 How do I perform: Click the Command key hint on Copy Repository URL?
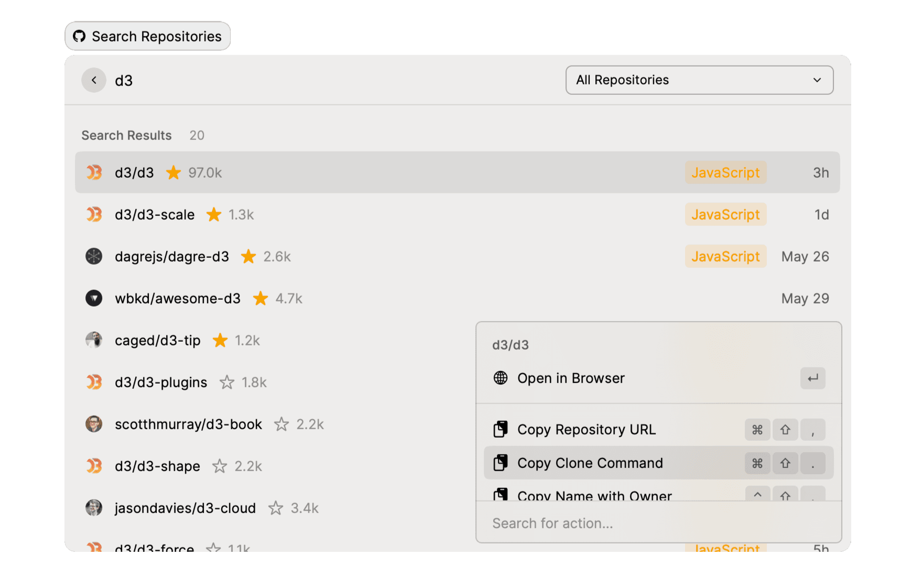click(757, 430)
